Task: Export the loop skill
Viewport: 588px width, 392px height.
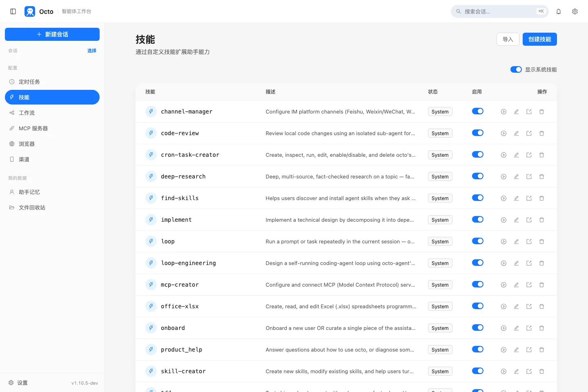Action: click(x=529, y=241)
